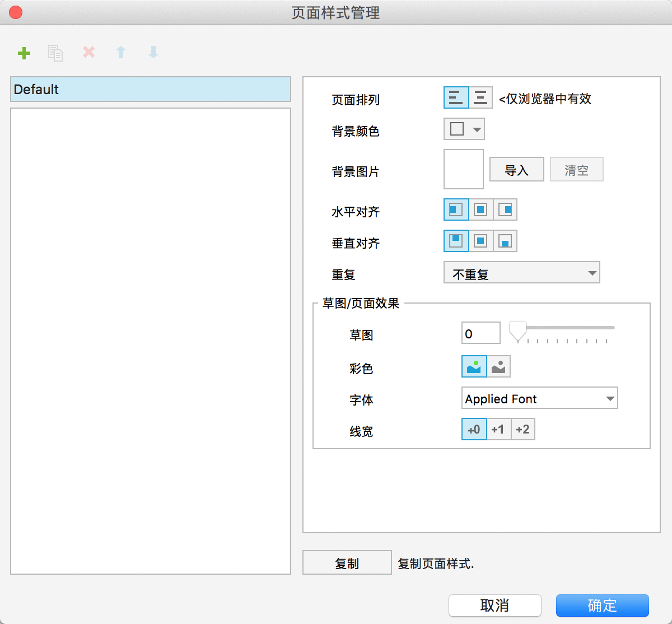Set page alignment to left

[x=456, y=97]
